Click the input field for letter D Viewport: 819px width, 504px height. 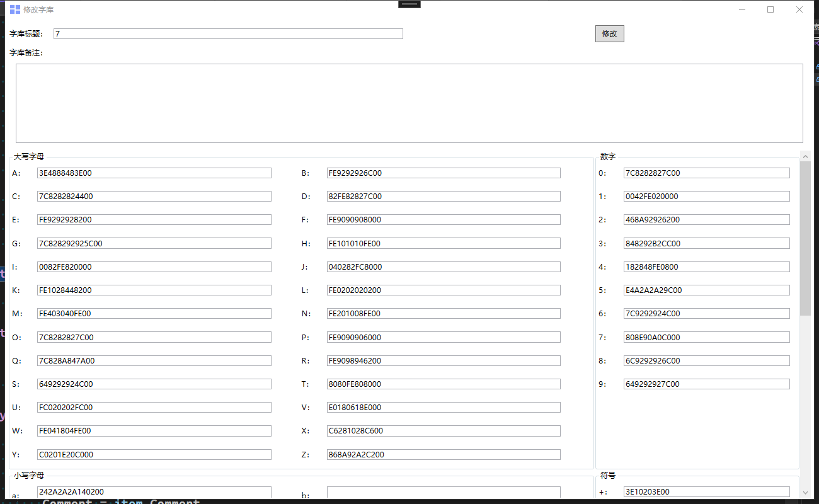coord(444,196)
